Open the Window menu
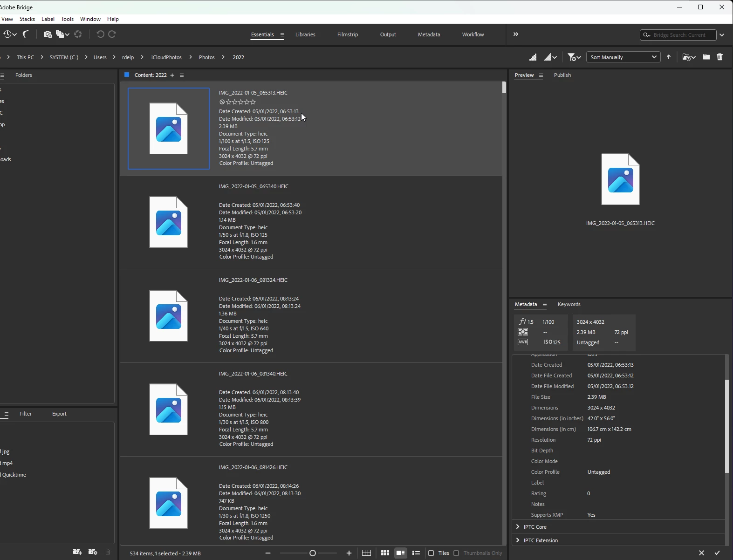 pos(90,19)
